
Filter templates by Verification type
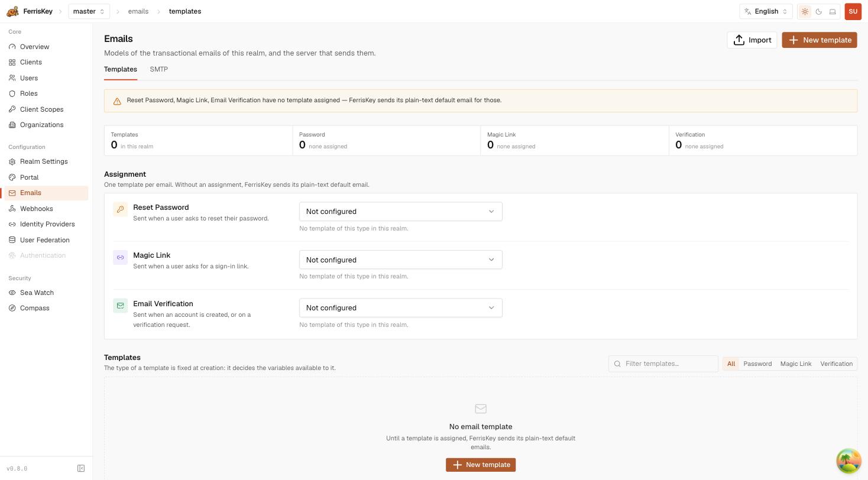click(836, 364)
